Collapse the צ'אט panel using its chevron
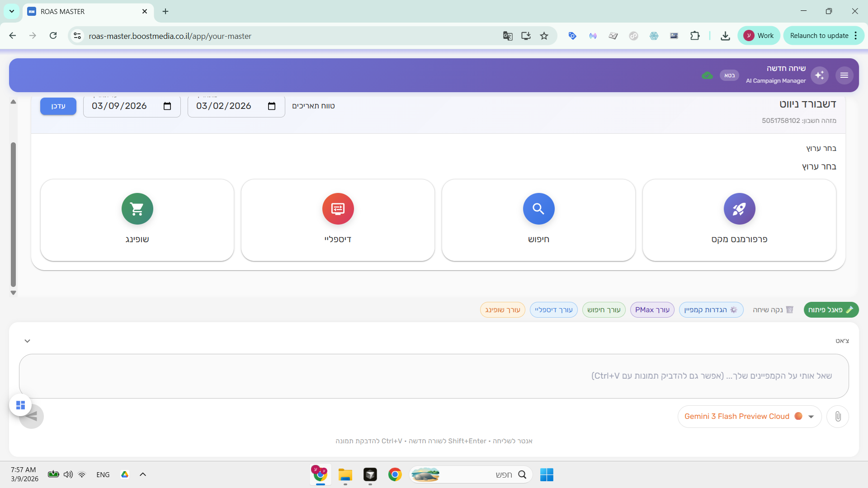The image size is (868, 488). tap(27, 341)
